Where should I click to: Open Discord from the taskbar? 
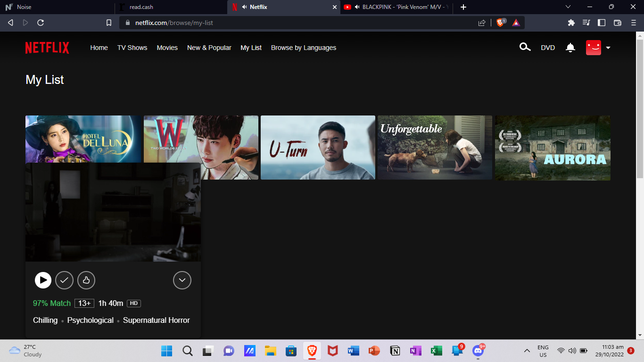tap(478, 351)
